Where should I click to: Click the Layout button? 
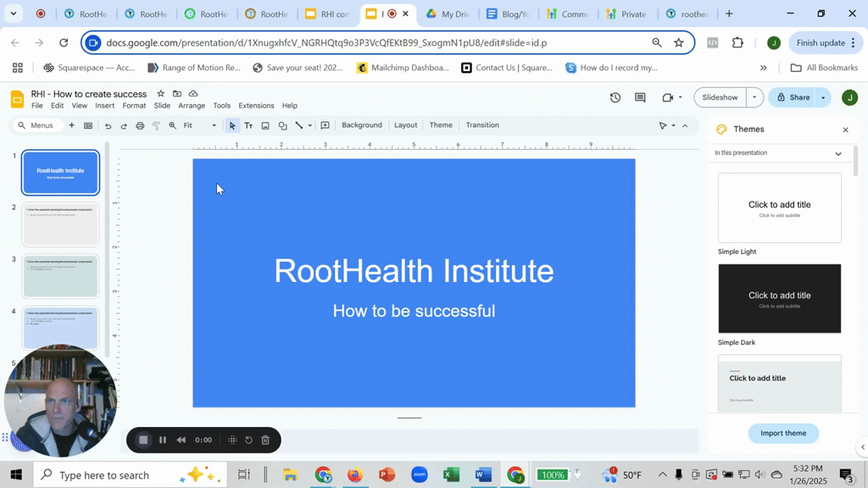[406, 125]
